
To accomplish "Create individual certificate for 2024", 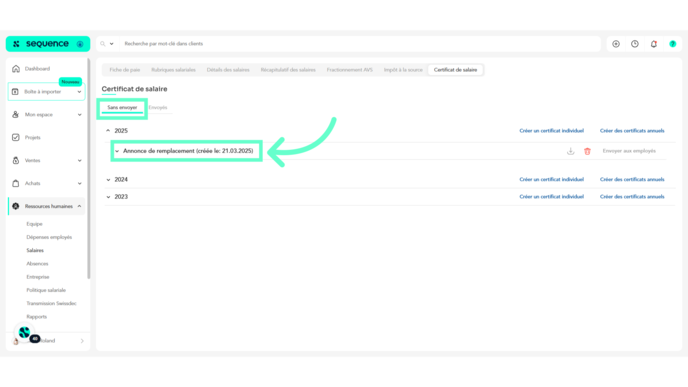I will point(552,179).
